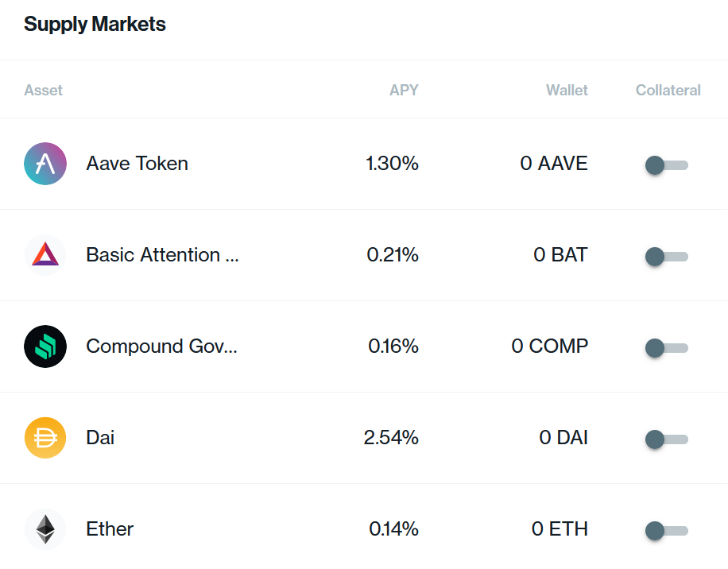This screenshot has width=728, height=569.
Task: Select the Basic Attention market name
Action: pos(162,255)
